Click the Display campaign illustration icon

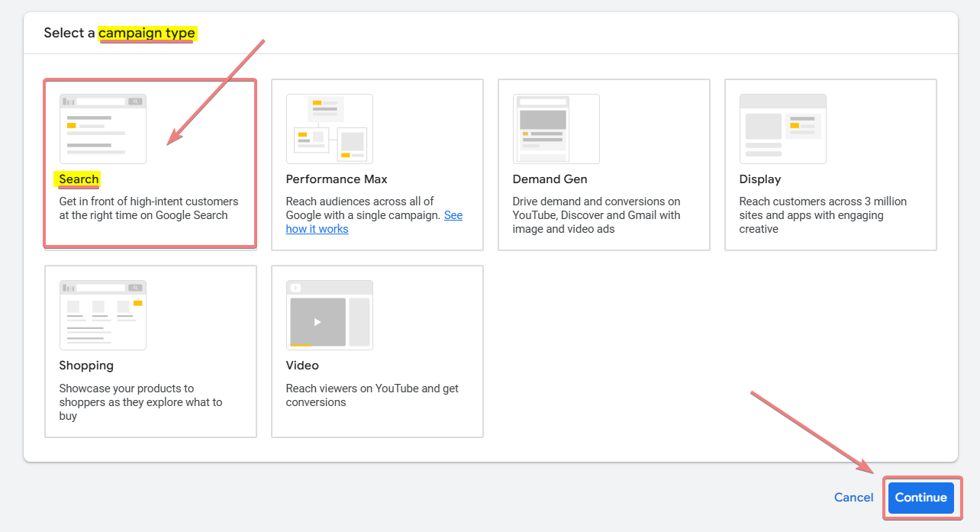pos(783,128)
